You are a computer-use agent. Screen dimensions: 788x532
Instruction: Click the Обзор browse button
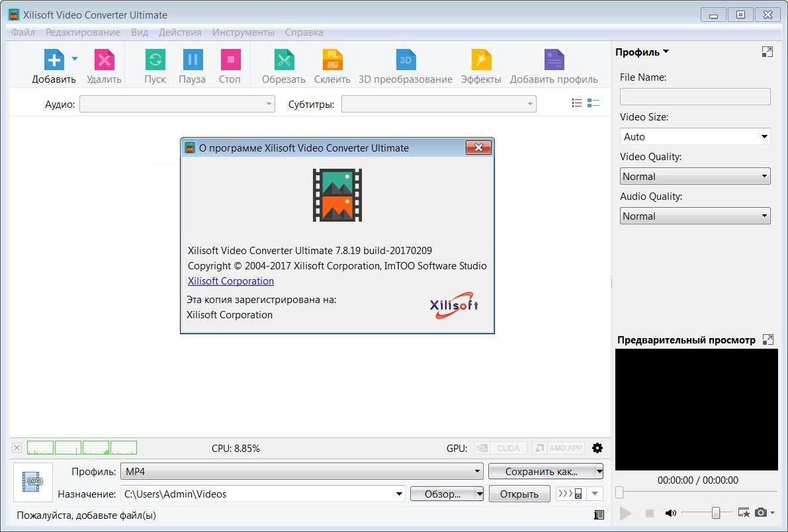[443, 494]
